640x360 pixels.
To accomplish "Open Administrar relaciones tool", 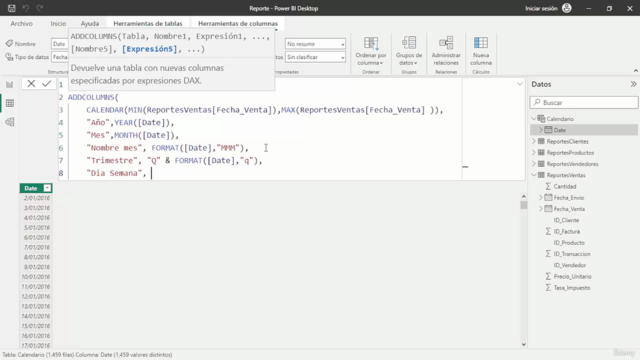I will coord(446,51).
